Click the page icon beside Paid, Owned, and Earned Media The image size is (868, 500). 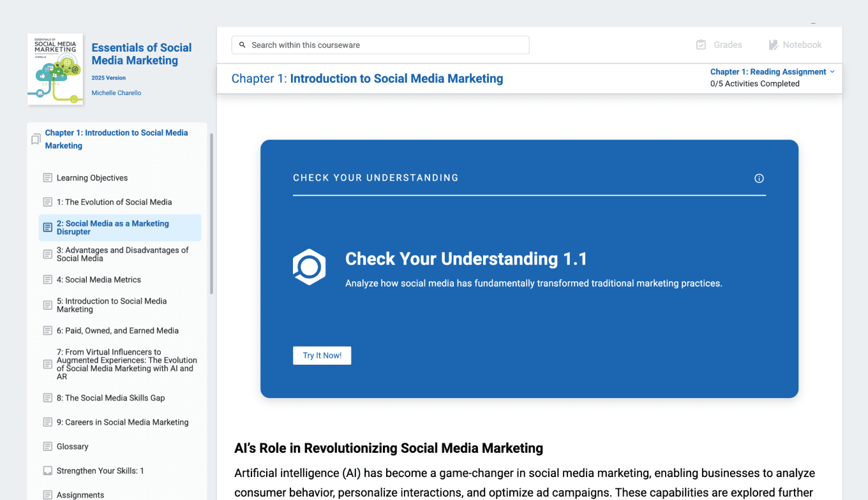pos(48,331)
